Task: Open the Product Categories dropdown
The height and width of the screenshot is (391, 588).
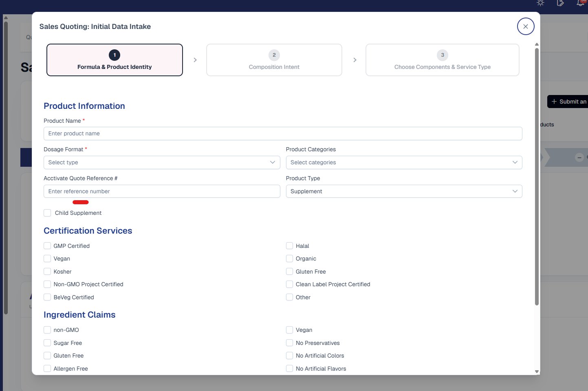Action: tap(404, 162)
